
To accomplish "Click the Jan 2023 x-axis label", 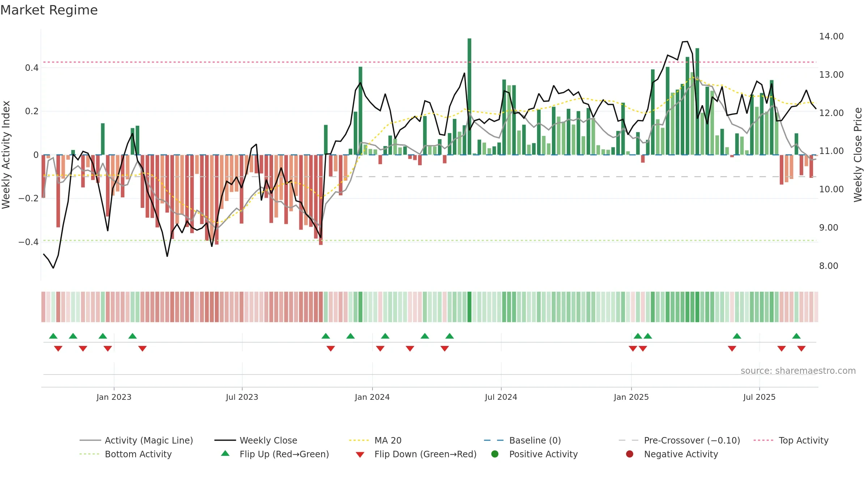I will [114, 397].
